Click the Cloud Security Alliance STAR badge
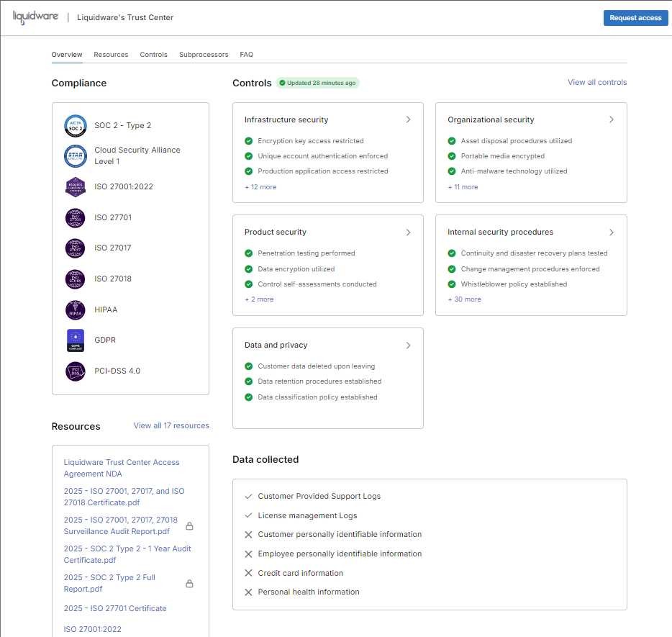 point(75,155)
